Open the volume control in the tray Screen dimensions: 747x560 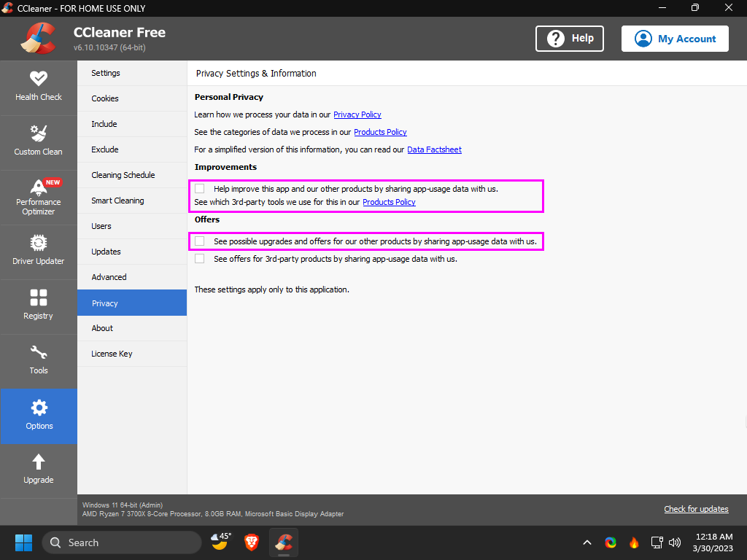pos(675,542)
